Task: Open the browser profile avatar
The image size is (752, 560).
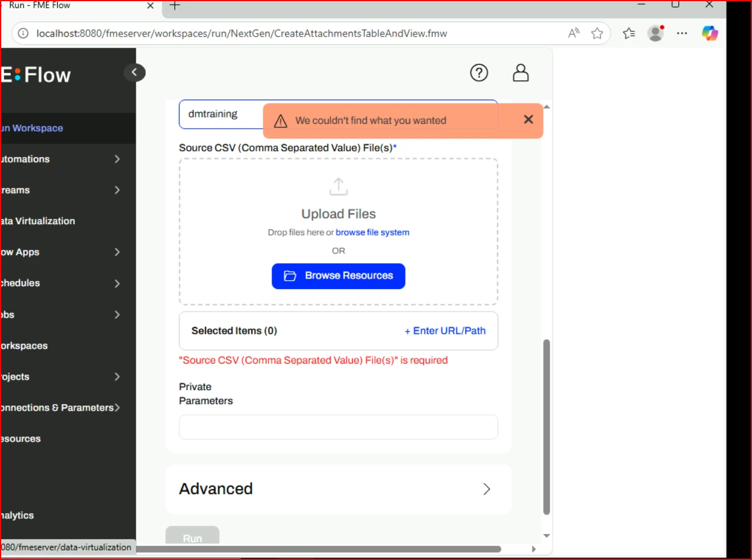Action: point(655,33)
